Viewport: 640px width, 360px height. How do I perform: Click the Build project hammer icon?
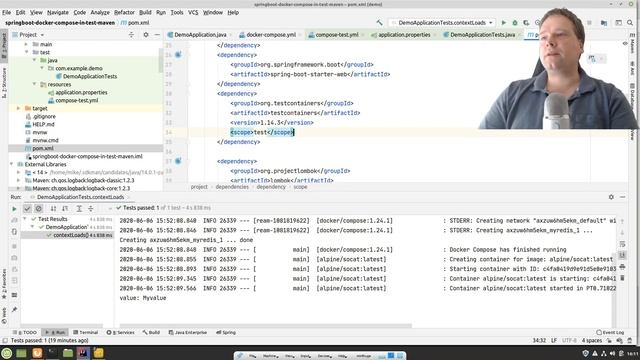379,23
